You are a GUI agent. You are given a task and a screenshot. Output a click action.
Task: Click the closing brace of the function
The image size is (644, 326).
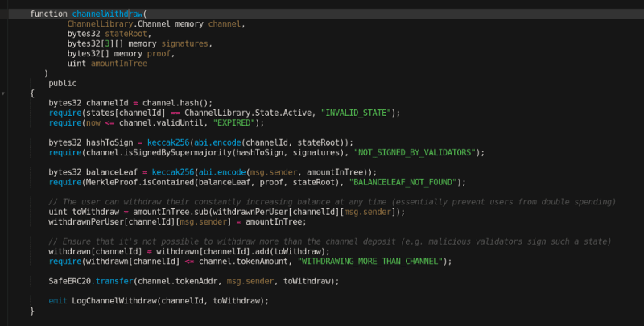coord(32,311)
